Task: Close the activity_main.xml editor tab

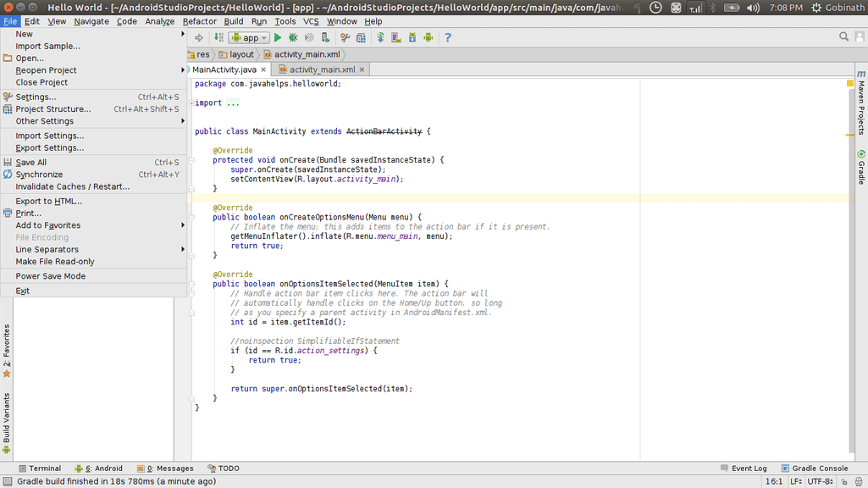Action: click(362, 69)
